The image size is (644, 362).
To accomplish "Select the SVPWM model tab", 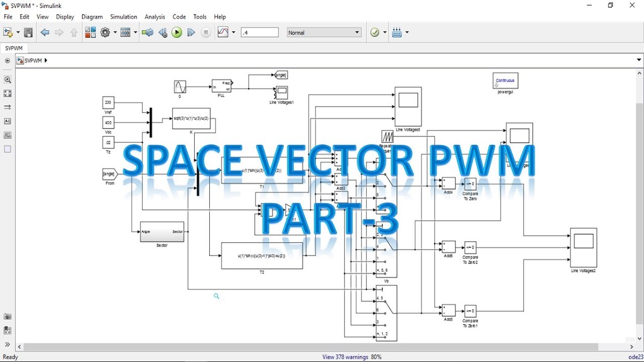I will tap(14, 48).
